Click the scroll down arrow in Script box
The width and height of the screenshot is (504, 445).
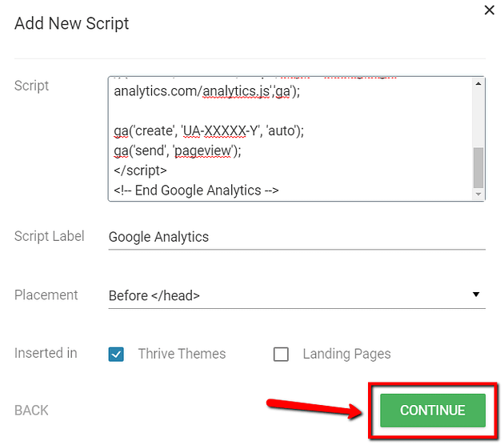point(478,194)
